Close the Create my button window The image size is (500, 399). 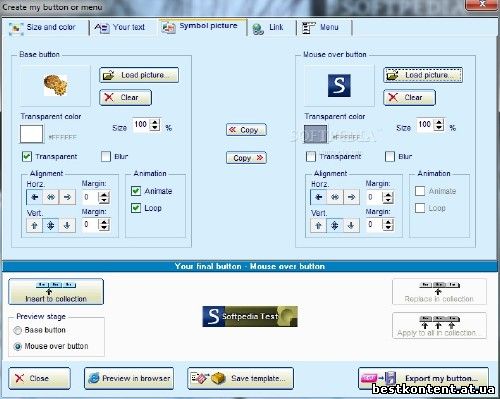coord(482,5)
